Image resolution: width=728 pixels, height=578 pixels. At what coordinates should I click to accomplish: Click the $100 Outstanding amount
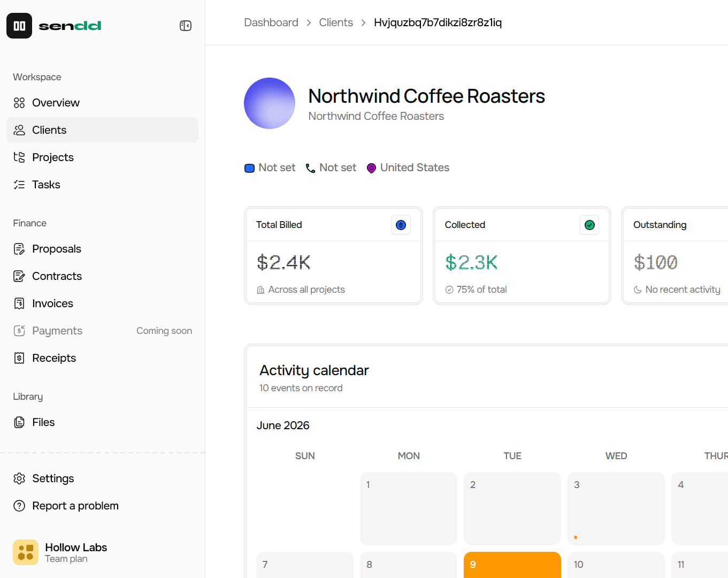pos(655,263)
